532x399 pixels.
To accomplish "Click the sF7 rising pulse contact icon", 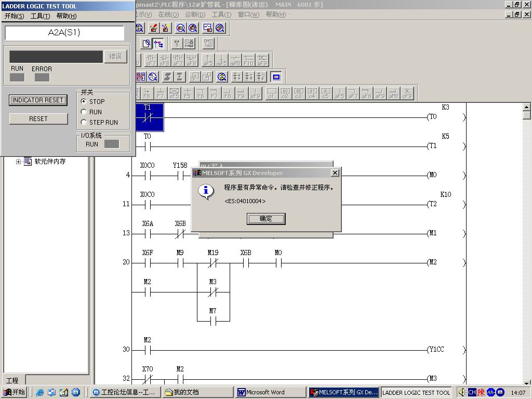I will point(151,60).
